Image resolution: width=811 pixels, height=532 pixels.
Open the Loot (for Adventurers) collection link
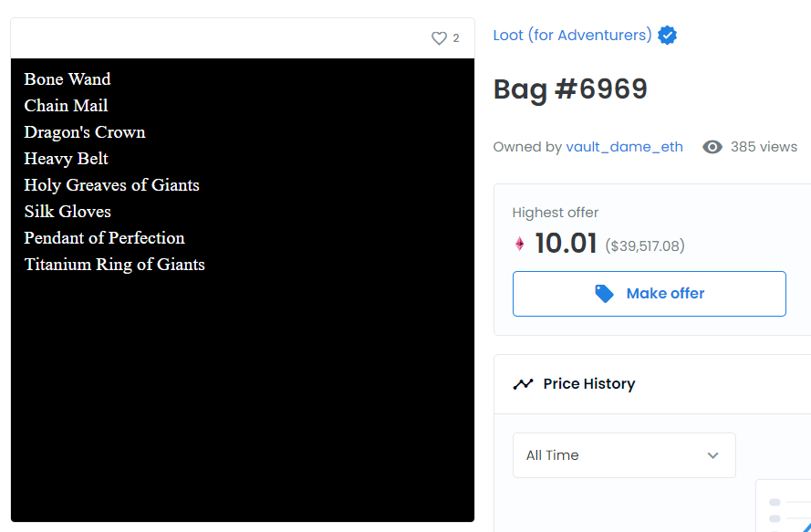(572, 36)
